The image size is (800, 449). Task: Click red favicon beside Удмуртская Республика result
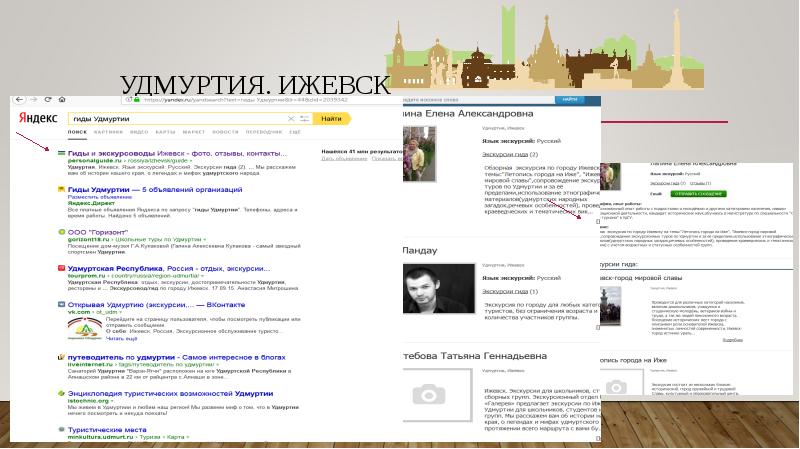(x=61, y=268)
